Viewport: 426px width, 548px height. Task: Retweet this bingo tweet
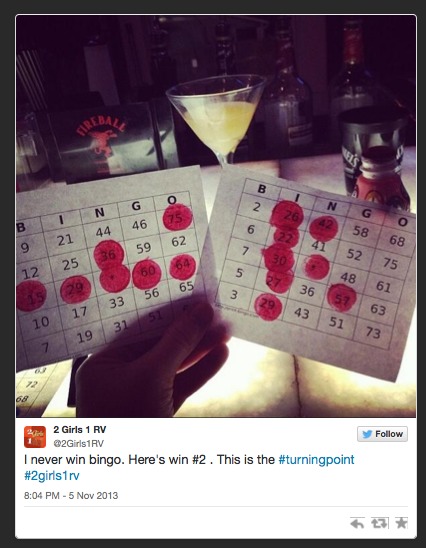point(380,523)
